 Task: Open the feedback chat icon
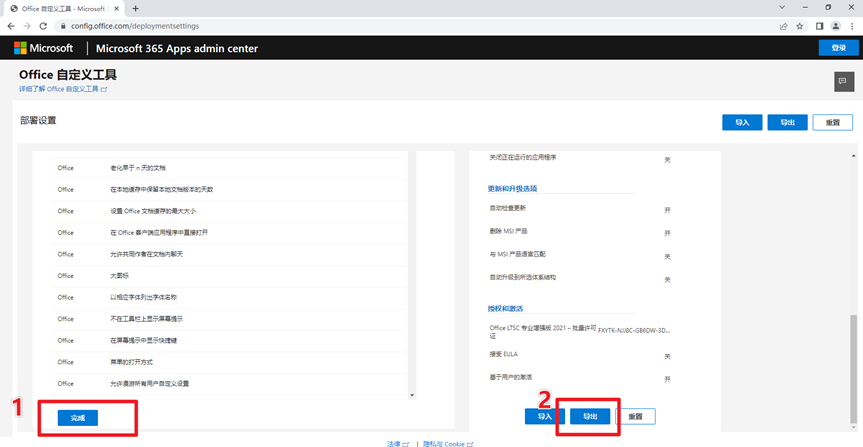843,81
